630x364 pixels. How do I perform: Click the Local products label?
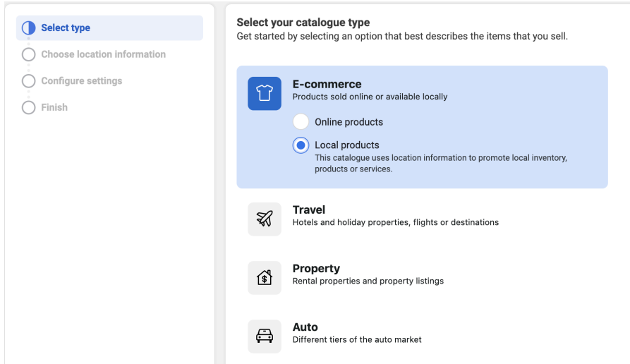coord(346,145)
